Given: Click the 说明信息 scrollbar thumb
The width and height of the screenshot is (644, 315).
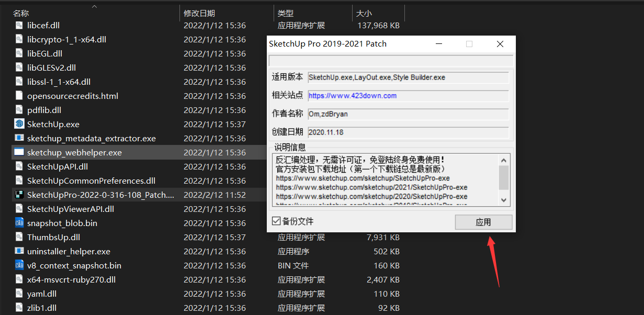Looking at the screenshot, I should click(x=504, y=177).
